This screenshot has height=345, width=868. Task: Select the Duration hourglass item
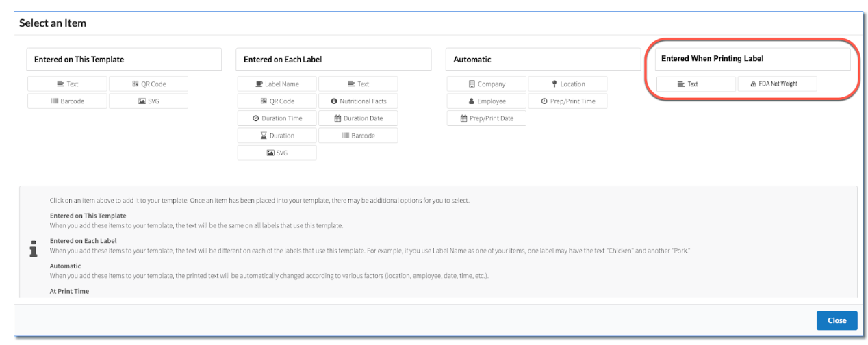(277, 136)
